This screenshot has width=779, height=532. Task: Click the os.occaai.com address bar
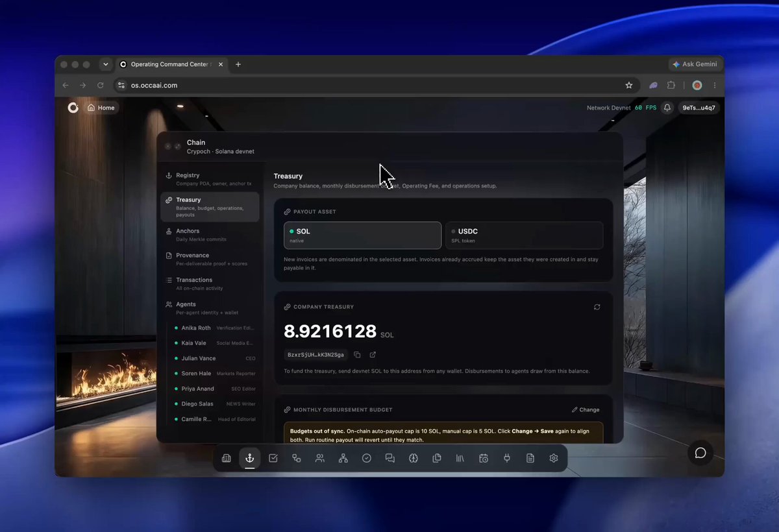point(375,85)
